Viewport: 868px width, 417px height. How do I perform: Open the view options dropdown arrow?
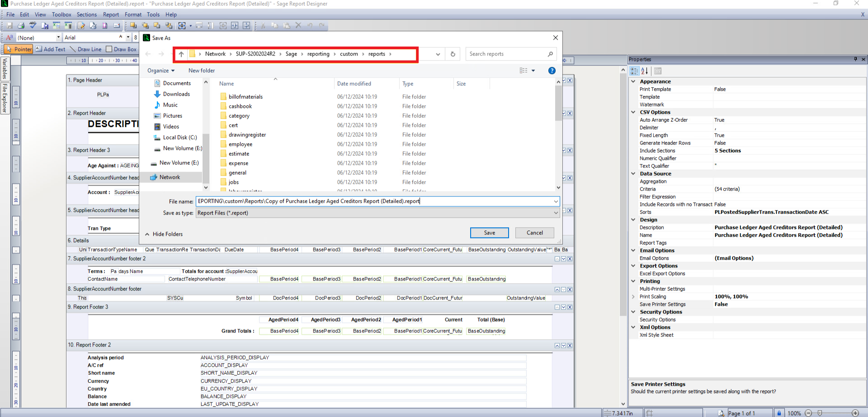coord(533,70)
